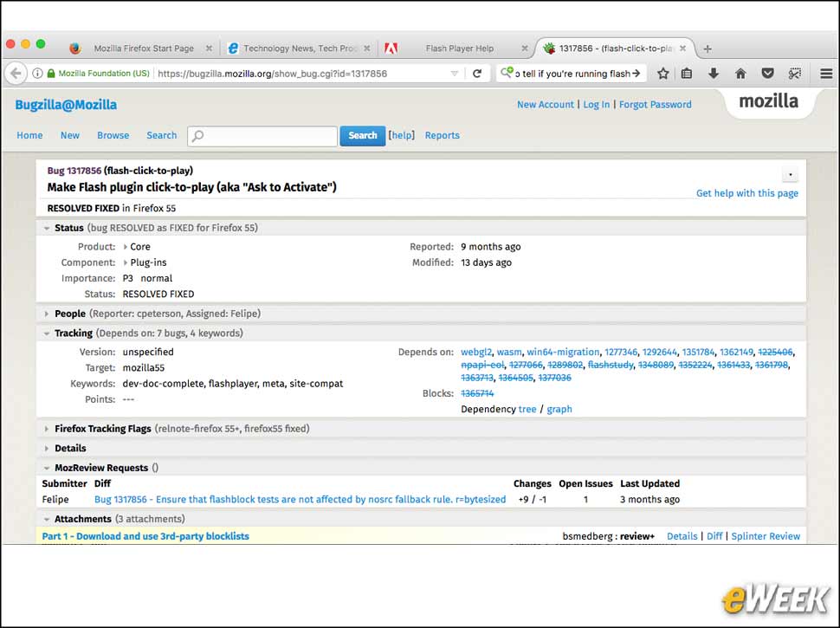The image size is (840, 628).
Task: Open the Pocket icon in toolbar
Action: (x=767, y=74)
